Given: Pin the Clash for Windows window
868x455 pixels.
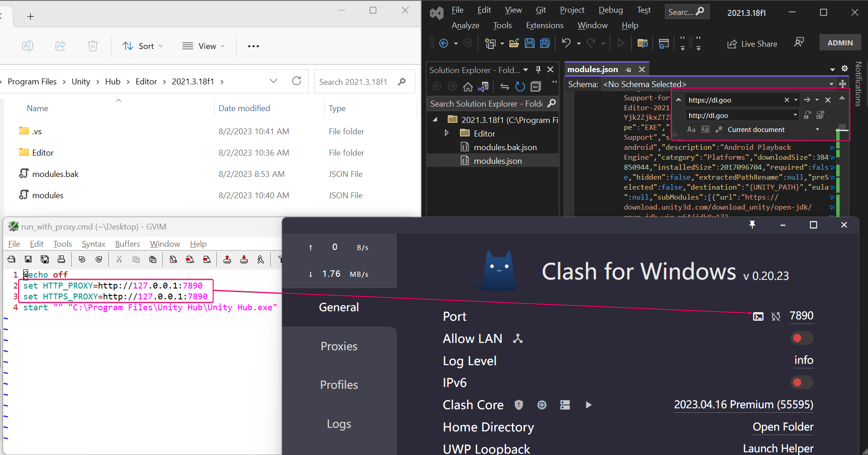Looking at the screenshot, I should pyautogui.click(x=752, y=225).
